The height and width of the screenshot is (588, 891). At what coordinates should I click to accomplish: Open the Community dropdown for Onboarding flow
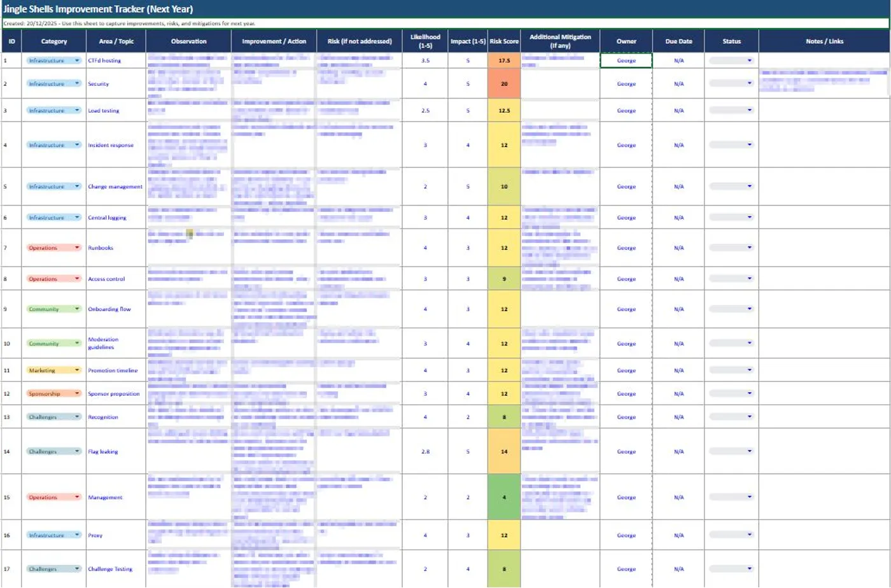(77, 309)
